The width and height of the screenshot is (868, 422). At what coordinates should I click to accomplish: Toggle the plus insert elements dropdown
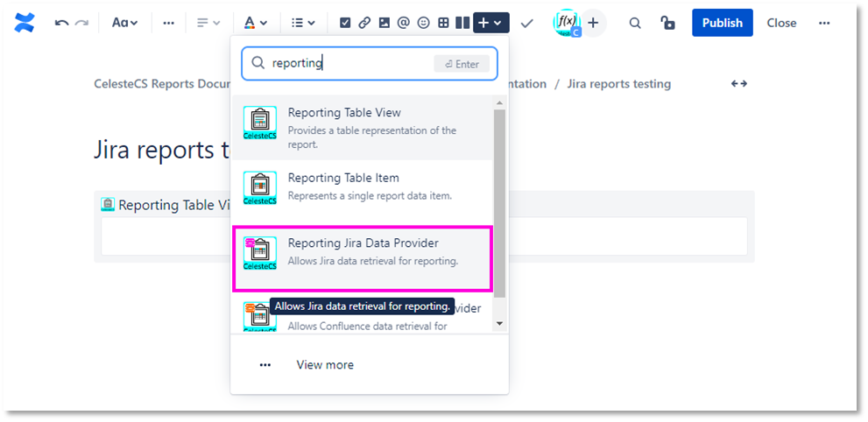491,23
